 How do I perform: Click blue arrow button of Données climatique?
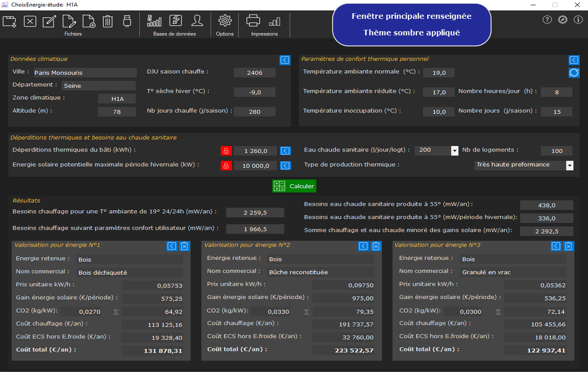pyautogui.click(x=285, y=60)
